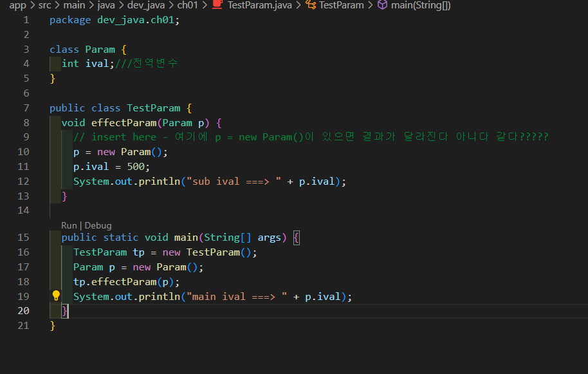Open the TestParam.java breadcrumb
The height and width of the screenshot is (374, 588).
(x=259, y=5)
